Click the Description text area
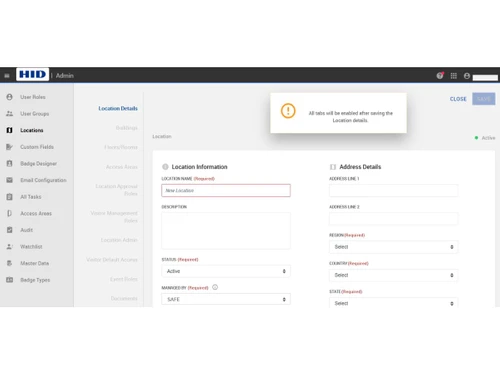This screenshot has width=500, height=375. tap(226, 231)
